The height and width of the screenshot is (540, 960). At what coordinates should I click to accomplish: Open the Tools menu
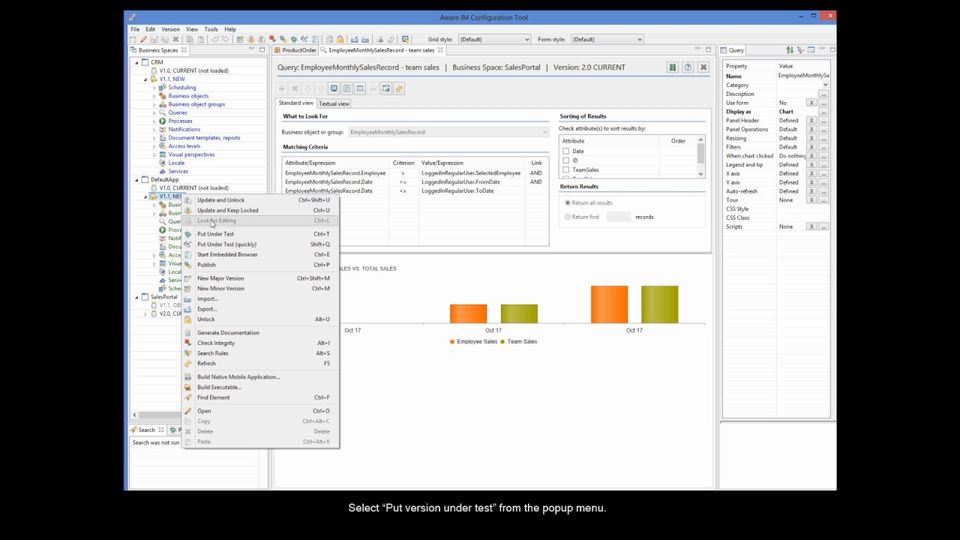[211, 29]
